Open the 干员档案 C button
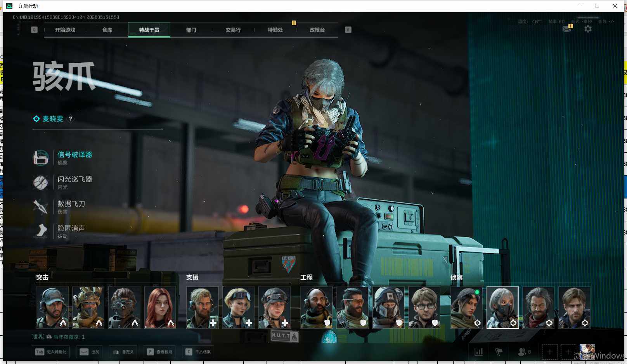The image size is (627, 364). click(198, 352)
